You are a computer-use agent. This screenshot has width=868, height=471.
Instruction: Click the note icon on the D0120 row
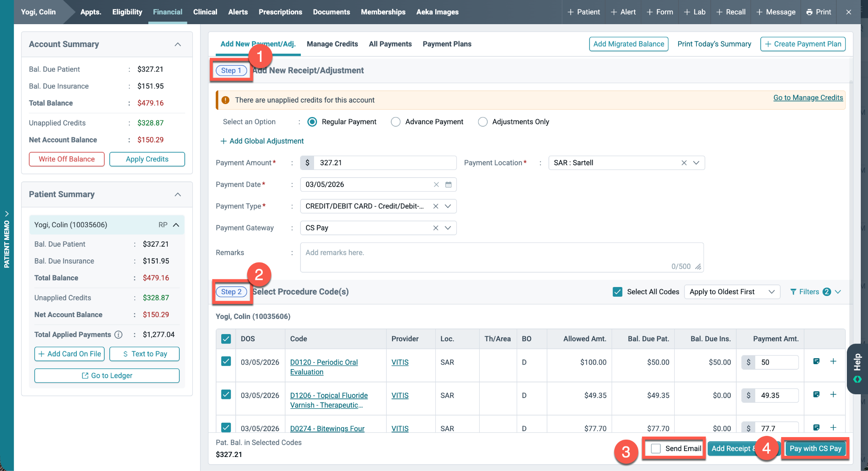point(816,362)
